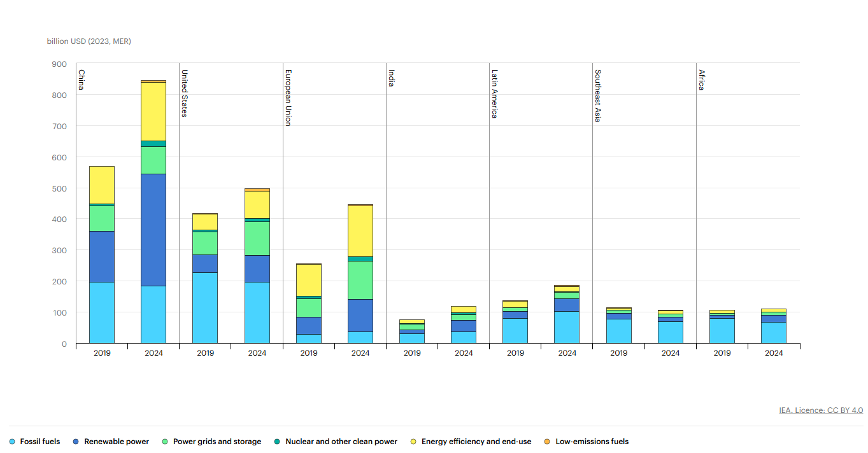Click the Low-emissions fuels legend dot

(548, 442)
